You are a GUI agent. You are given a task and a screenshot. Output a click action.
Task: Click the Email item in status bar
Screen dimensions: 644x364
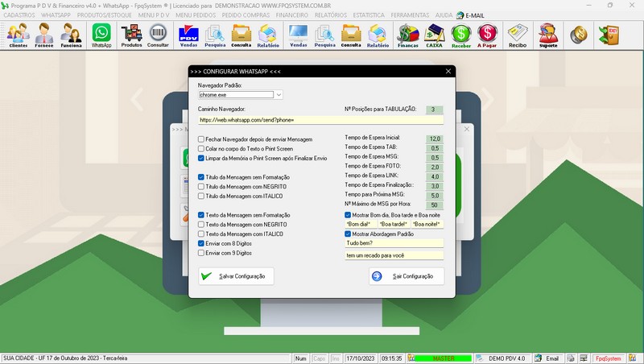point(547,358)
